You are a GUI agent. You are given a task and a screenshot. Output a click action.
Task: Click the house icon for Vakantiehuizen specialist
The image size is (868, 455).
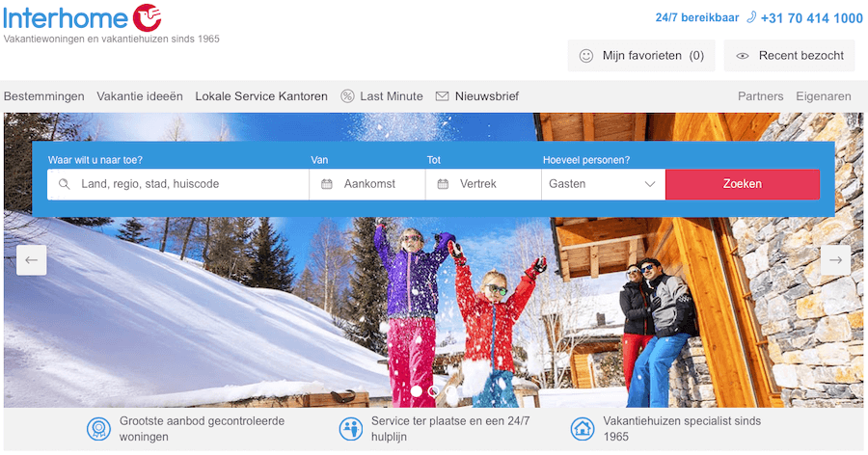point(583,428)
